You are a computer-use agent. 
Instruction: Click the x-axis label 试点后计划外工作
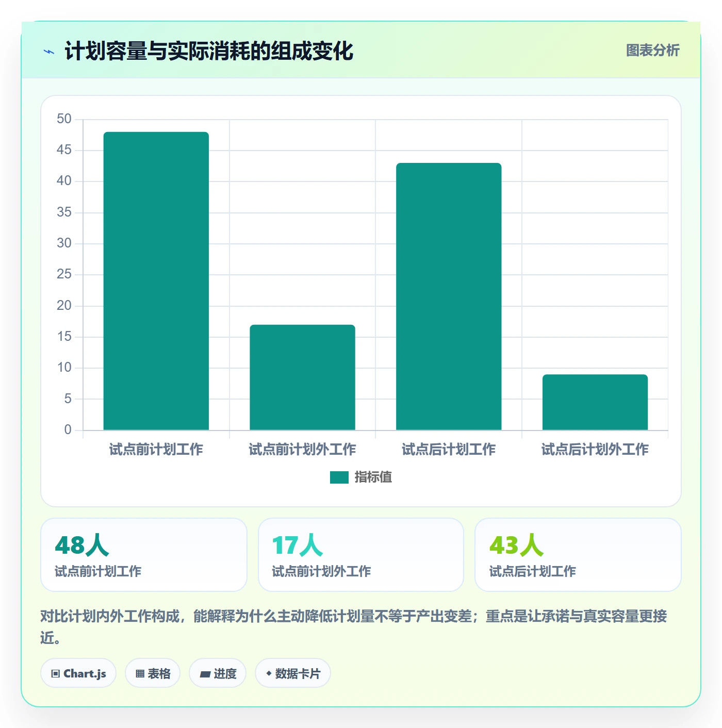click(x=595, y=450)
